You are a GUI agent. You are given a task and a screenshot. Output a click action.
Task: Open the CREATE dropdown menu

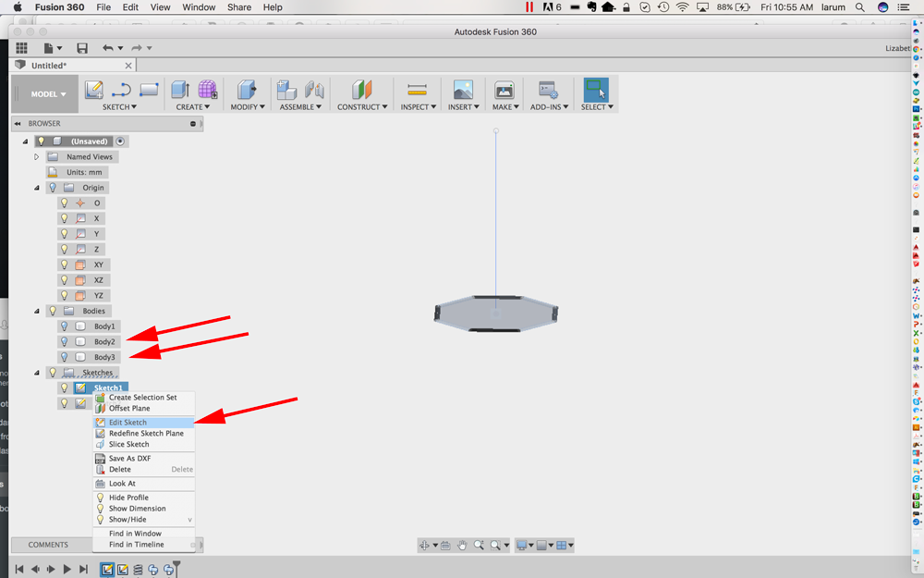tap(193, 106)
